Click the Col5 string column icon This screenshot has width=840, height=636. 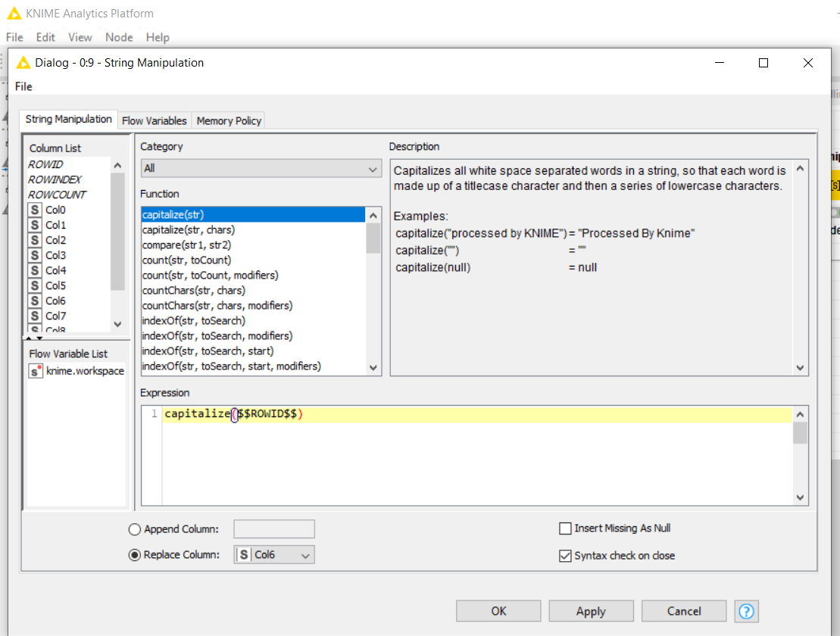coord(35,285)
